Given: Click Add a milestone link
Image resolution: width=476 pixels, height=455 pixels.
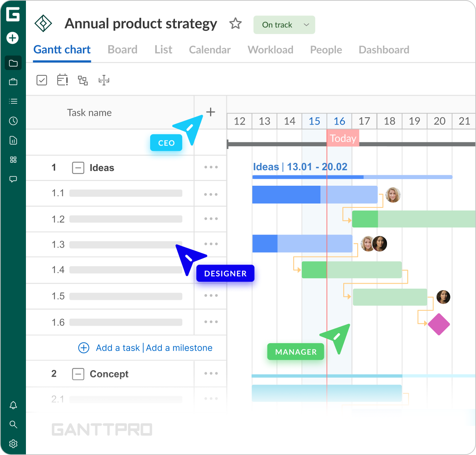Looking at the screenshot, I should pos(179,348).
